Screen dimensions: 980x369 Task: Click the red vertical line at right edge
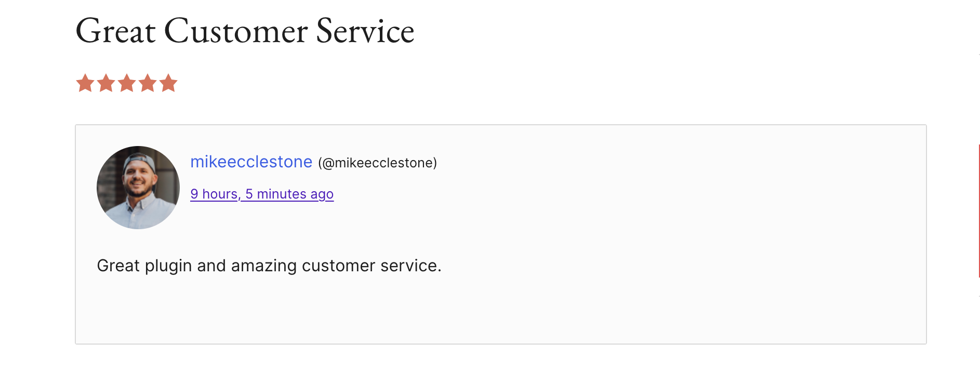(x=979, y=210)
